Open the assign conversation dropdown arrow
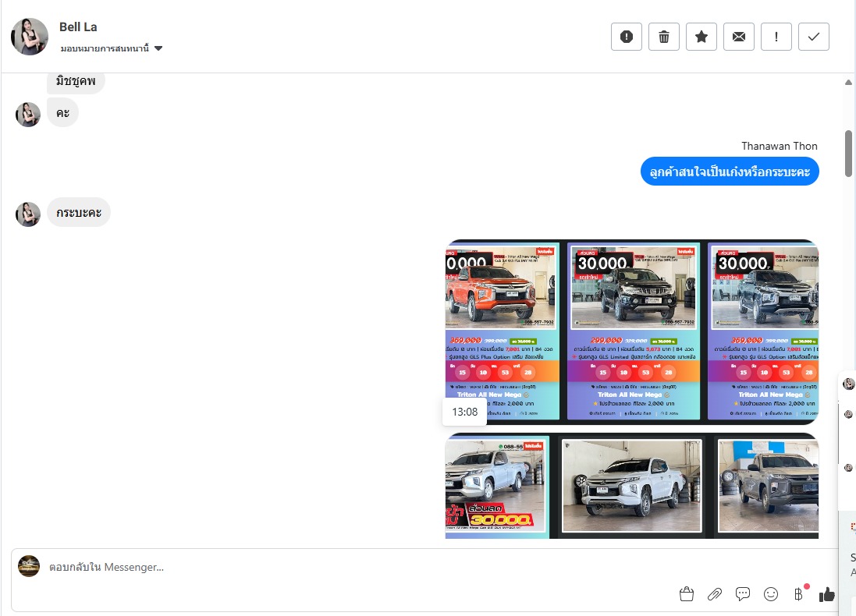This screenshot has width=856, height=616. 158,48
